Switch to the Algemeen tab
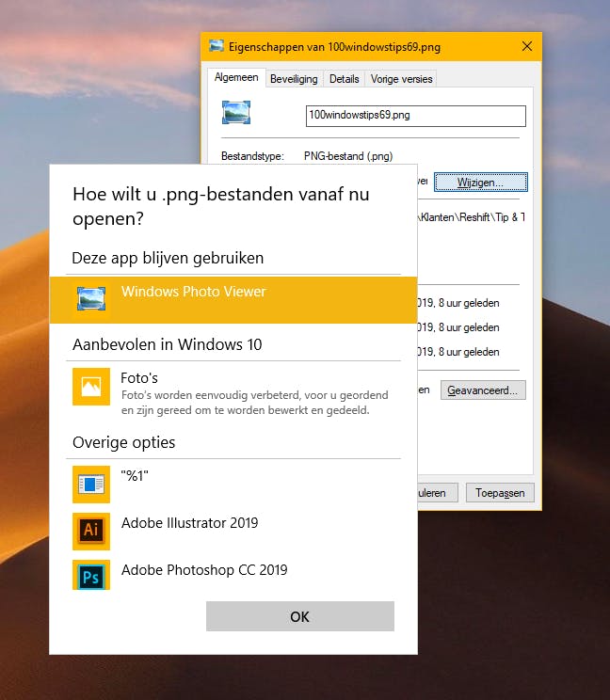 click(236, 78)
